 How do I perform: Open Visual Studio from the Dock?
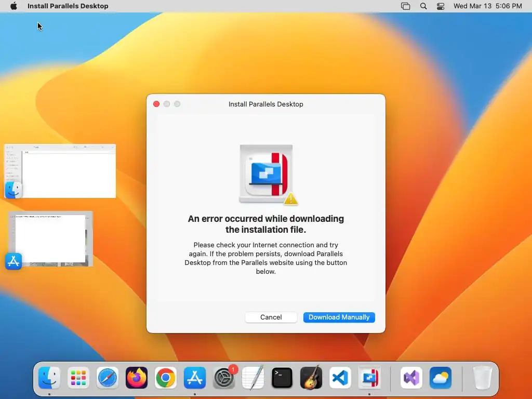point(411,378)
